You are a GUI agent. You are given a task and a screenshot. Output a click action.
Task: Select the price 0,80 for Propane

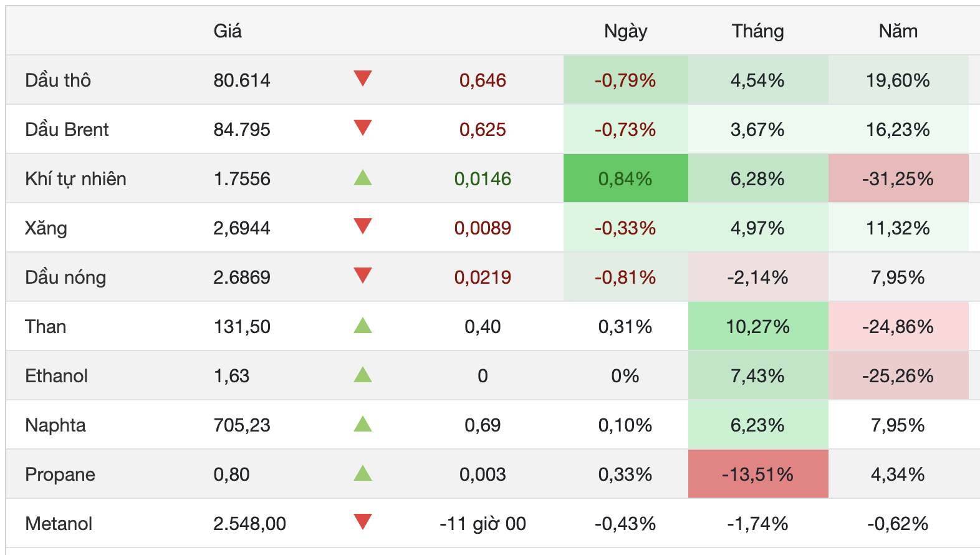[x=231, y=475]
